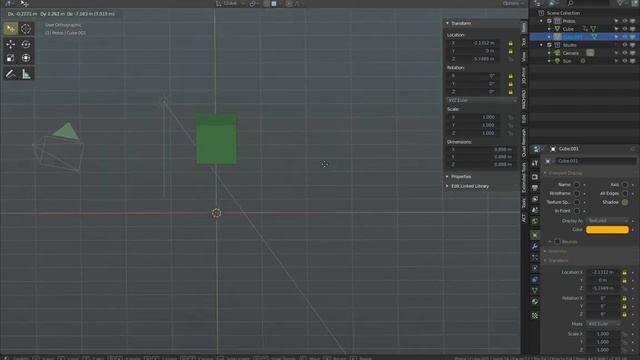Select the Move tool
Viewport: 640px width, 360px height.
(11, 44)
